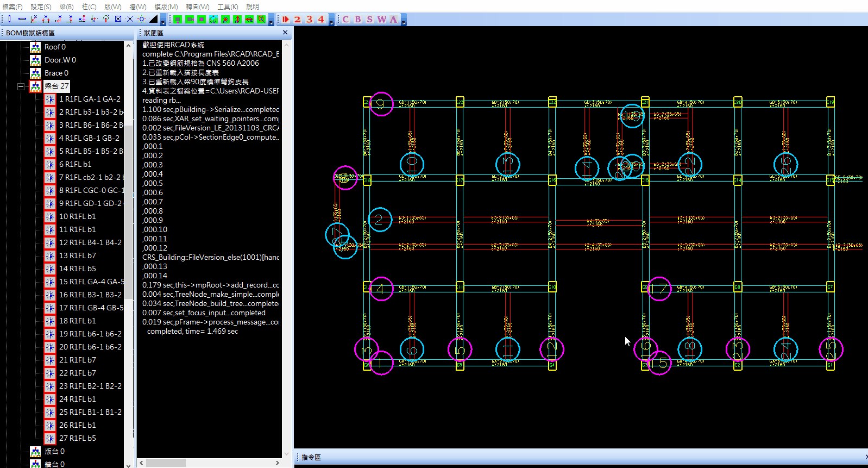Click the icon beside 27 R1FL b5
This screenshot has width=868, height=468.
click(50, 438)
